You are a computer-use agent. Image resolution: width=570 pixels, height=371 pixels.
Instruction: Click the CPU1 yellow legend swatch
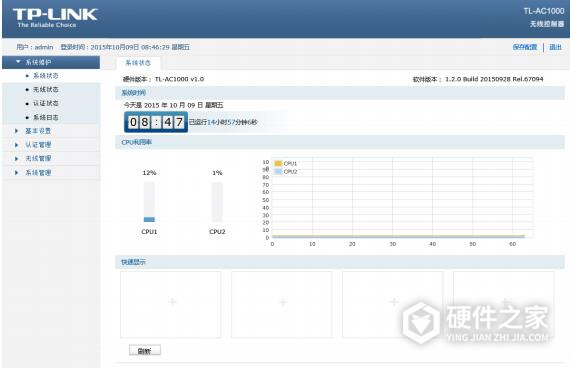[278, 164]
